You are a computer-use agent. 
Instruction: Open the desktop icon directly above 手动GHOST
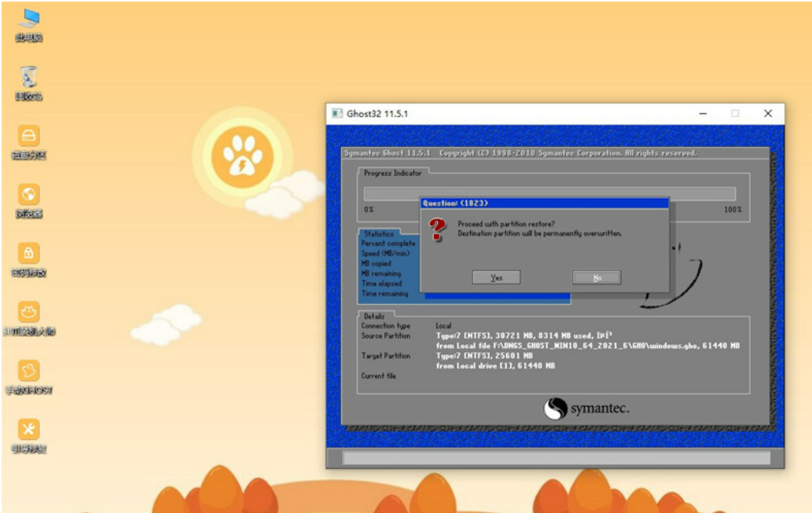pyautogui.click(x=28, y=313)
